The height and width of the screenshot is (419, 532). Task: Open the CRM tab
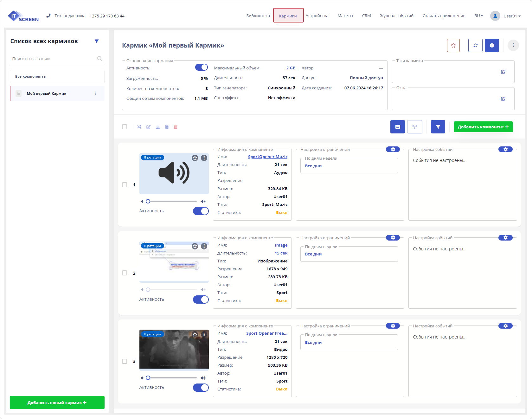coord(366,16)
